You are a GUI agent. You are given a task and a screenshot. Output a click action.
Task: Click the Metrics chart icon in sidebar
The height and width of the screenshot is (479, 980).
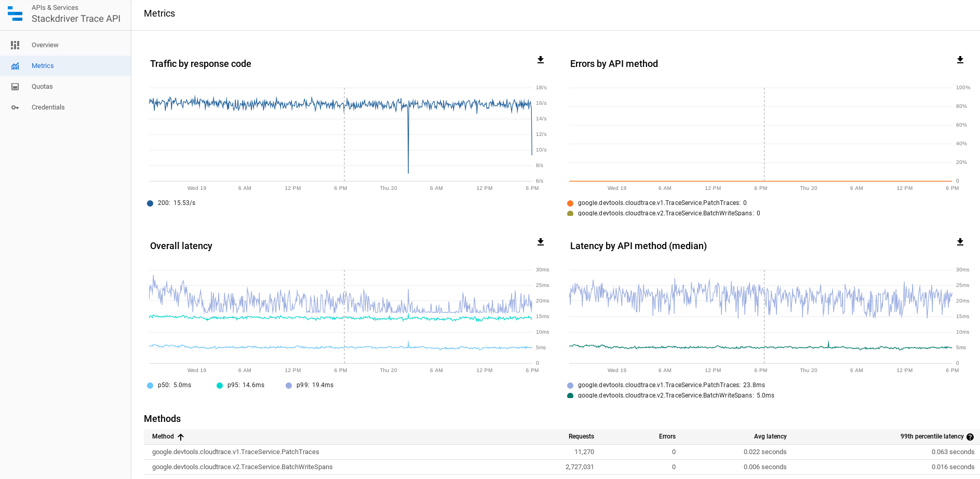pyautogui.click(x=15, y=66)
